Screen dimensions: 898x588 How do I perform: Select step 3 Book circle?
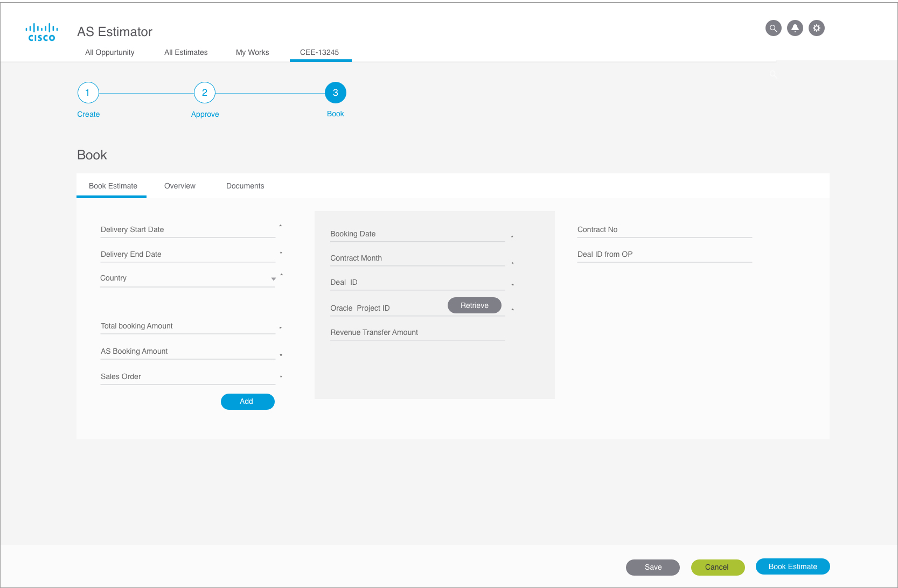pyautogui.click(x=335, y=93)
